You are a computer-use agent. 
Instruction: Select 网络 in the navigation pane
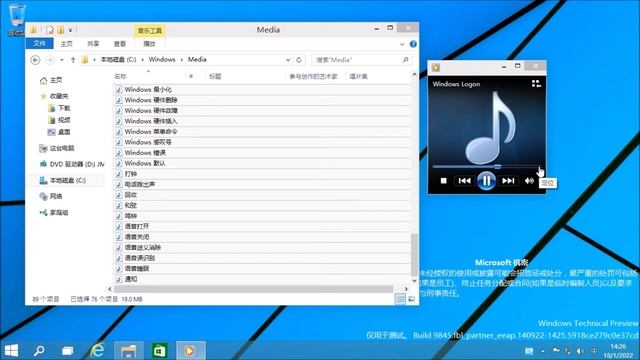[x=51, y=196]
